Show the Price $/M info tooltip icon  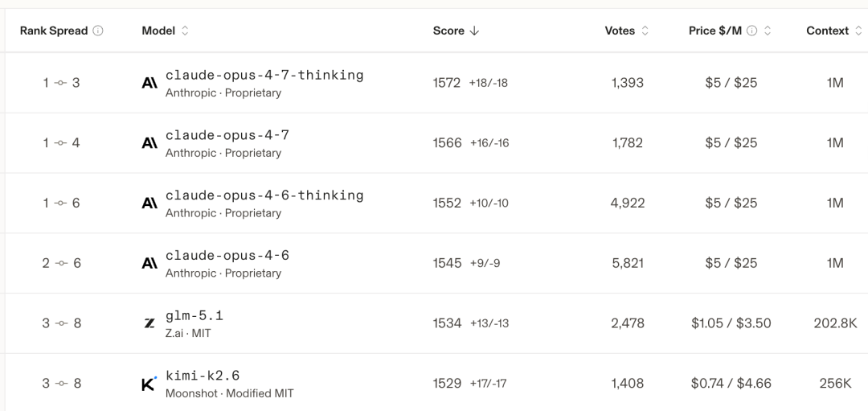752,31
